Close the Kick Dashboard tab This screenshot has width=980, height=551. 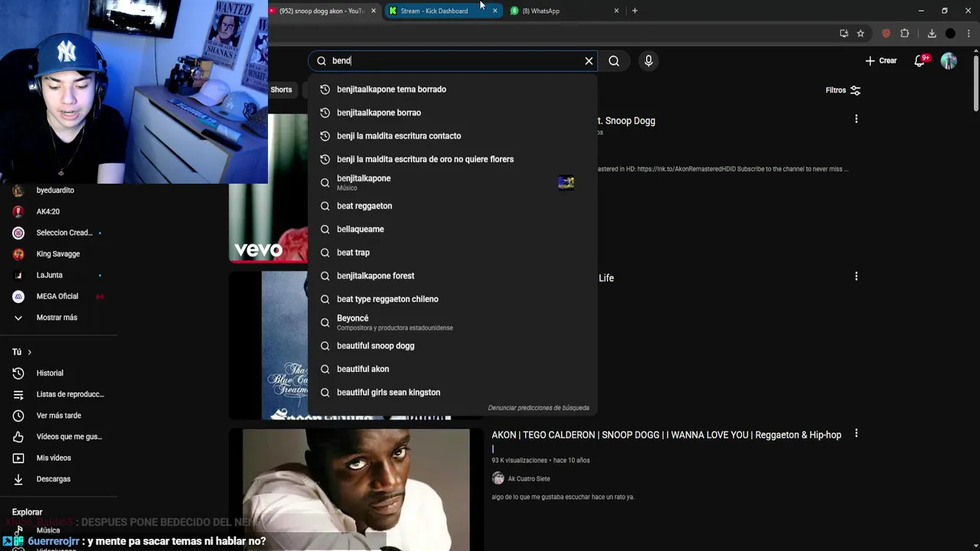(x=495, y=11)
